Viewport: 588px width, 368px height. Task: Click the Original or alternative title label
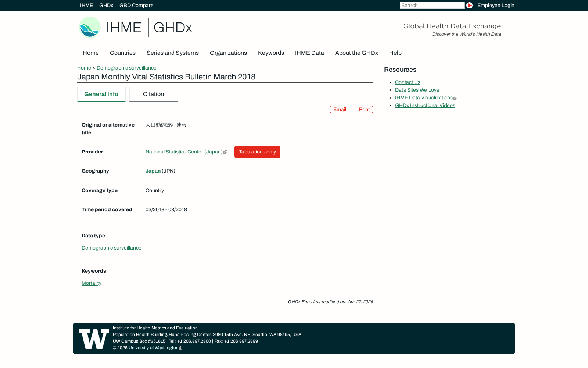(108, 129)
